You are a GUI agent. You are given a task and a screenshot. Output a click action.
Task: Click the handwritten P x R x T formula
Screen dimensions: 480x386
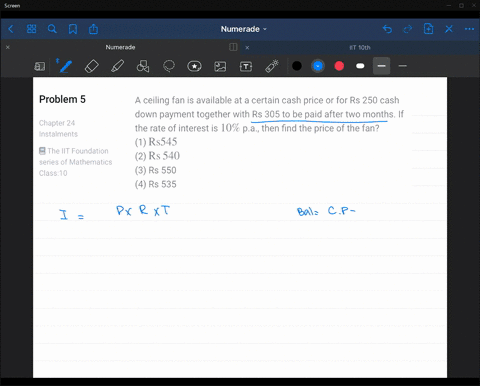pos(143,211)
